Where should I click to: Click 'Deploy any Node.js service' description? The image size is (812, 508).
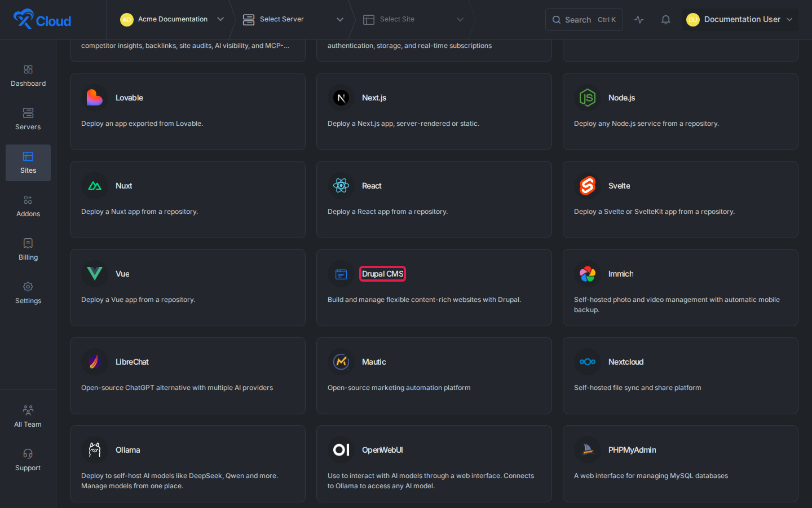646,124
